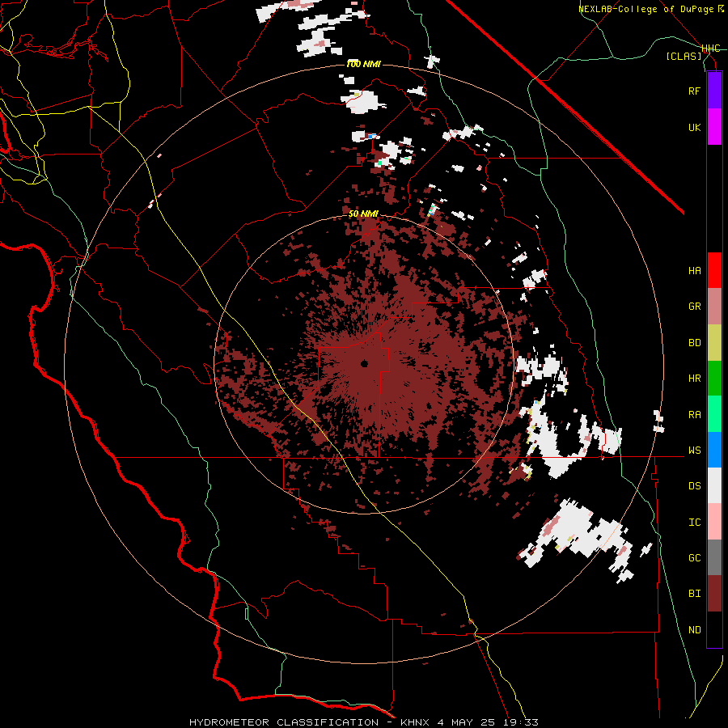Pick the HR green legend swatch

(714, 379)
